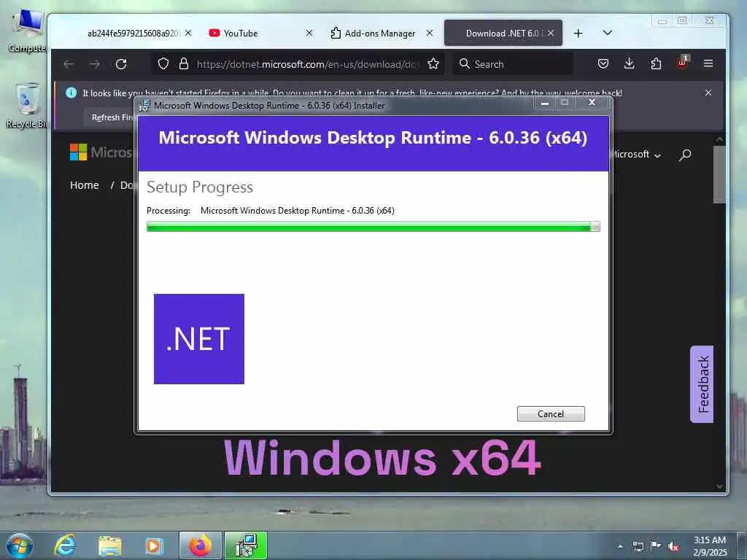The image size is (747, 560).
Task: Select the Recycle Bin desktop icon
Action: point(27,106)
